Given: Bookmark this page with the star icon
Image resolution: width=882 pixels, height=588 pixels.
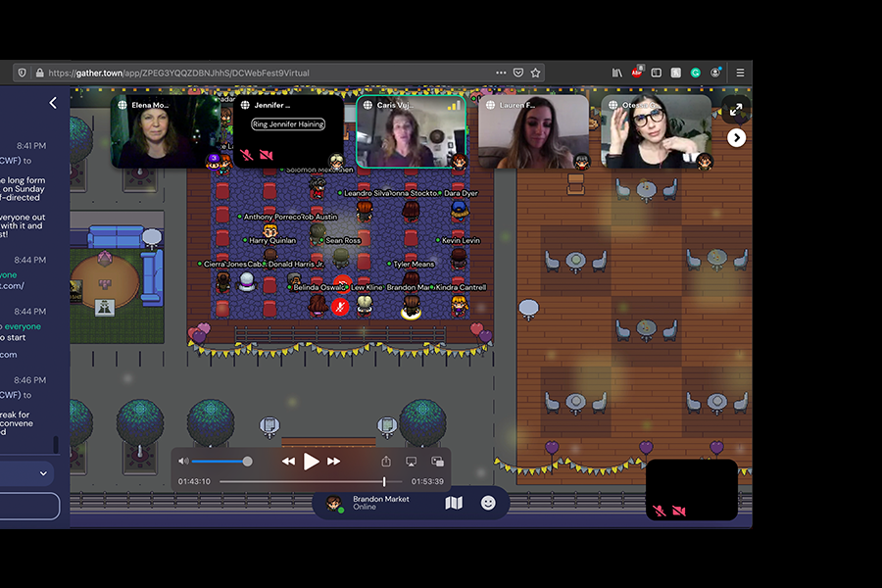Looking at the screenshot, I should pos(535,73).
